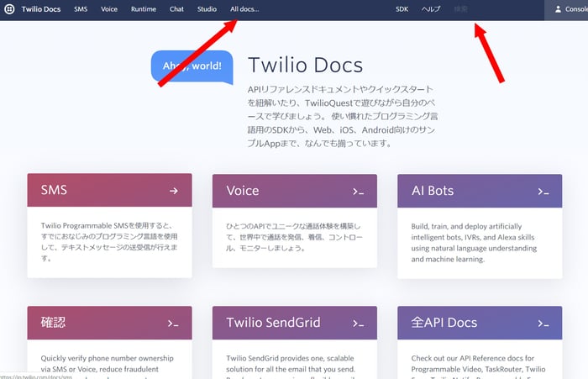Open the ヘルプ help link
Screen dimensions: 588x379
pyautogui.click(x=431, y=9)
